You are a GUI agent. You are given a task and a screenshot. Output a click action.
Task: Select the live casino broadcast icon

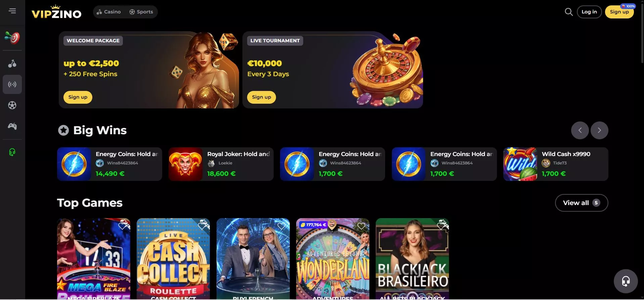tap(12, 84)
